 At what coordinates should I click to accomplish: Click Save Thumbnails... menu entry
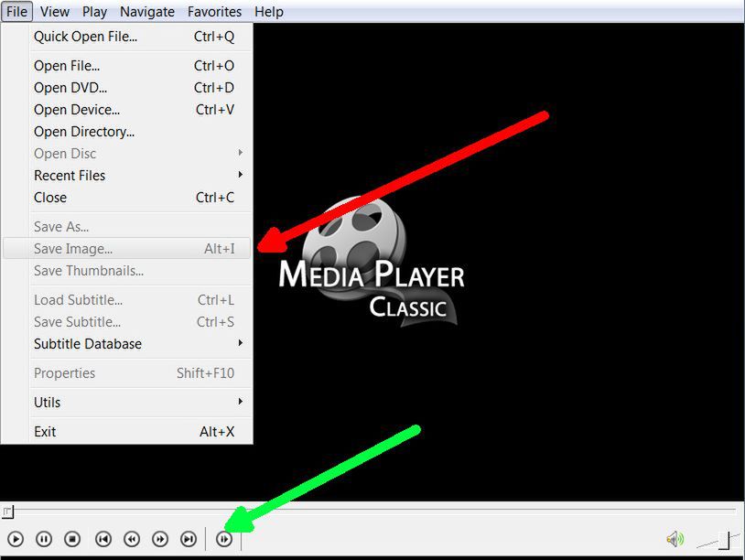tap(127, 270)
